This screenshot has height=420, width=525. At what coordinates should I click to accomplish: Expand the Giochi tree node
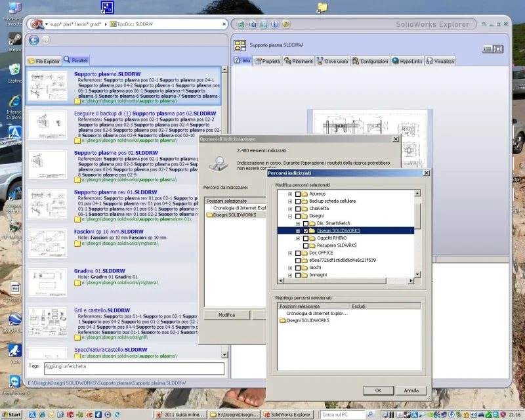click(x=290, y=268)
